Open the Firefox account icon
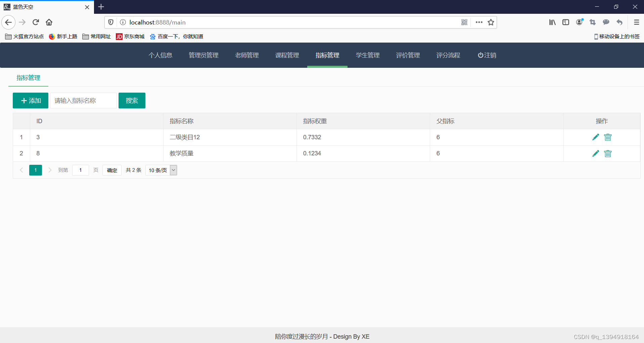This screenshot has width=644, height=343. (x=580, y=22)
